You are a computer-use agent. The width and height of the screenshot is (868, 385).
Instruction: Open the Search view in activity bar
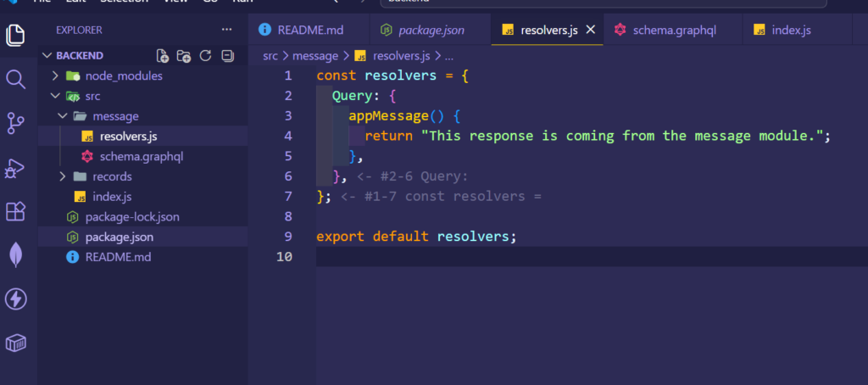click(x=15, y=79)
